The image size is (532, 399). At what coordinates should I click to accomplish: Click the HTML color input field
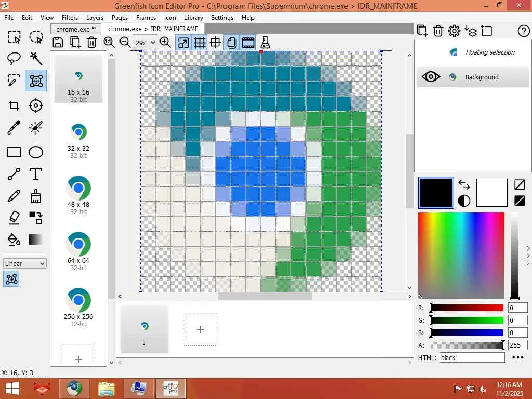coord(472,357)
